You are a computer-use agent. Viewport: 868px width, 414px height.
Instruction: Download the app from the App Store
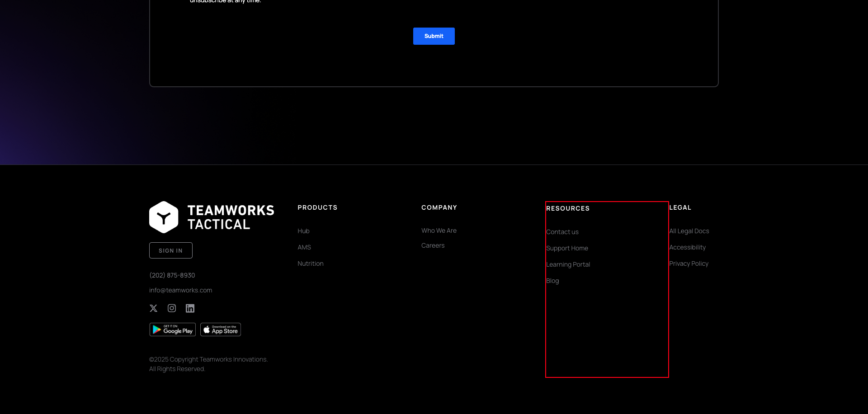coord(220,329)
